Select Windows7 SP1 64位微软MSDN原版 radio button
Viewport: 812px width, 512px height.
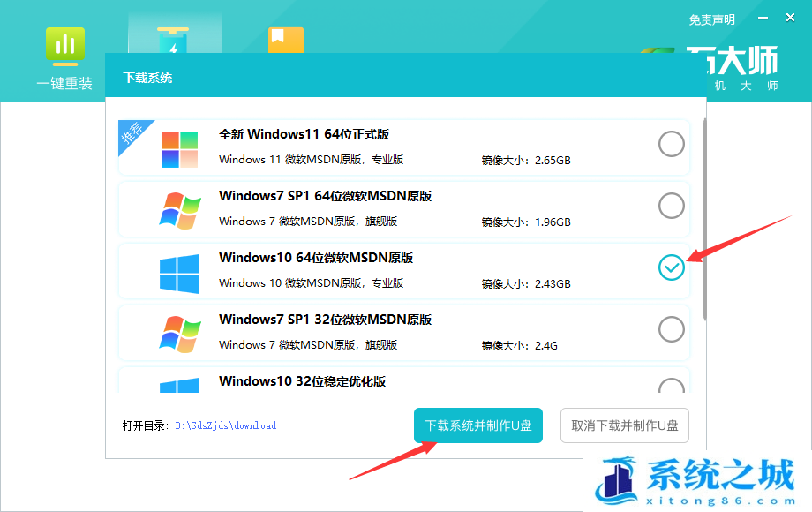pyautogui.click(x=671, y=206)
